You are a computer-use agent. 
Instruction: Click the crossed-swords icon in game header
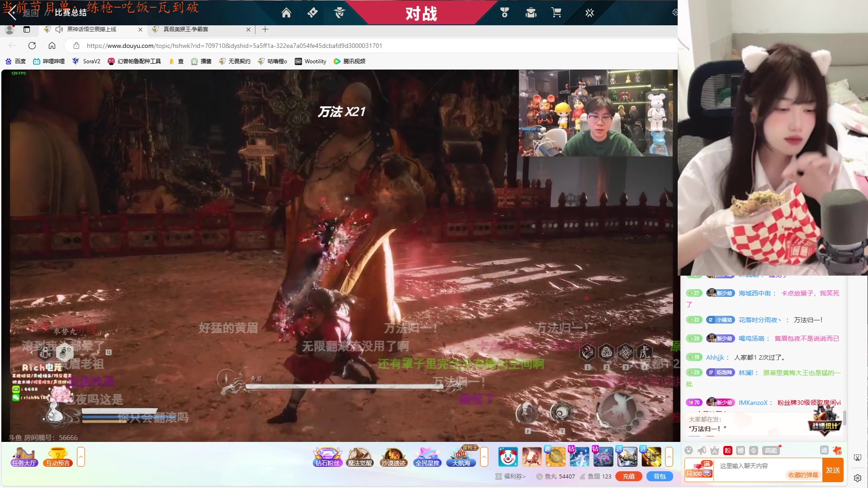590,13
